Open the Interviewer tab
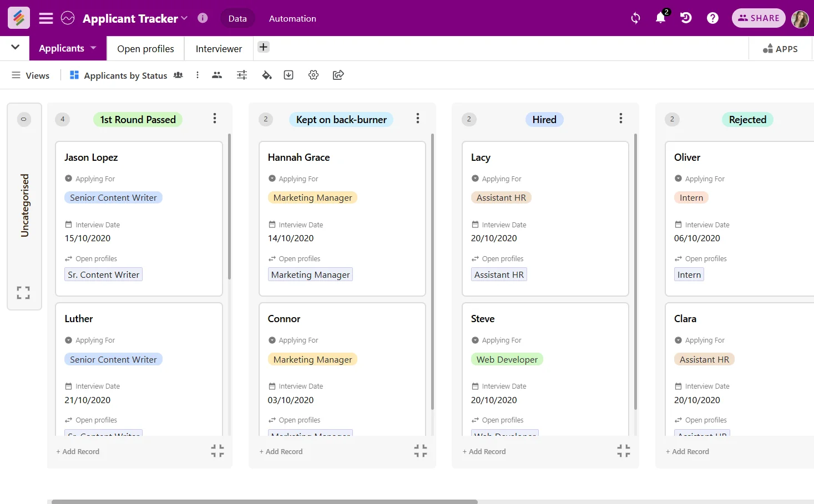Image resolution: width=814 pixels, height=504 pixels. 218,48
